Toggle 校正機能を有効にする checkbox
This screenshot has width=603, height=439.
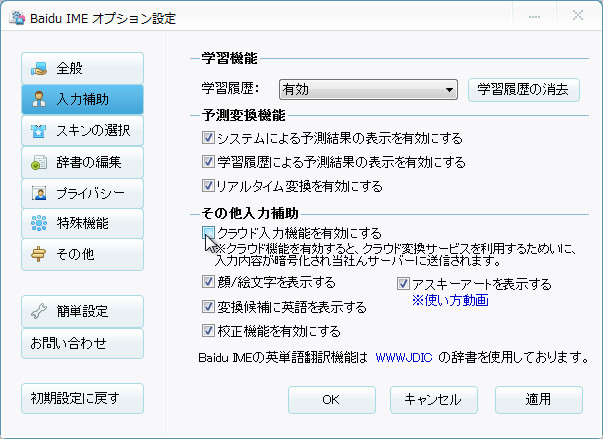(x=208, y=331)
